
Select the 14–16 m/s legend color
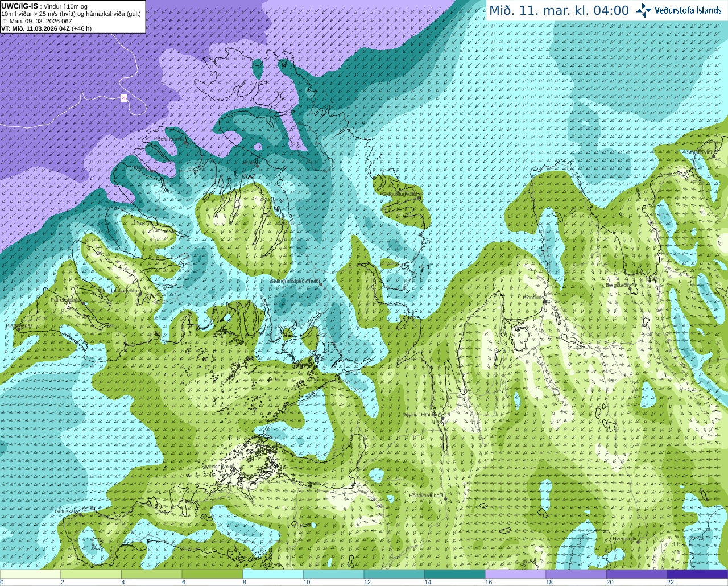[455, 574]
